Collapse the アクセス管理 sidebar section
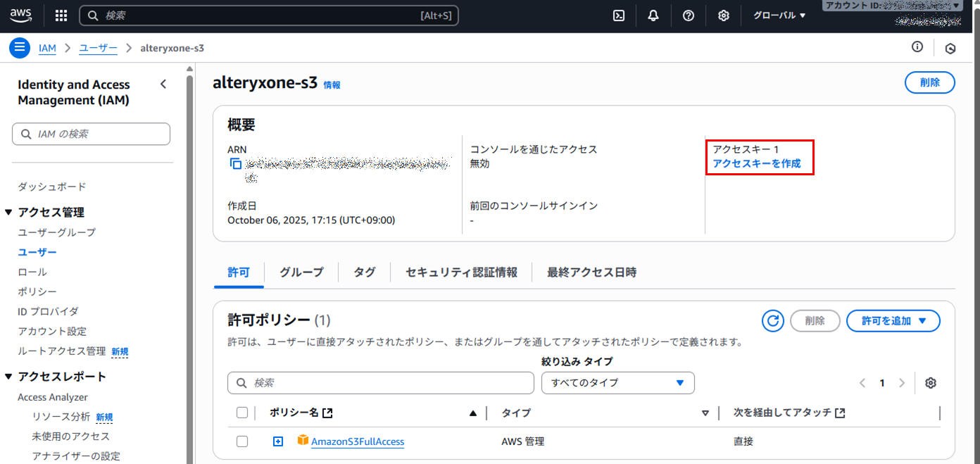Image resolution: width=980 pixels, height=464 pixels. (x=9, y=213)
